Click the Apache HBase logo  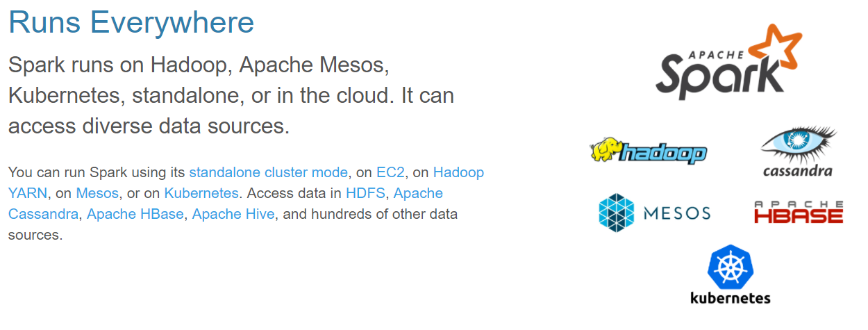pos(799,213)
